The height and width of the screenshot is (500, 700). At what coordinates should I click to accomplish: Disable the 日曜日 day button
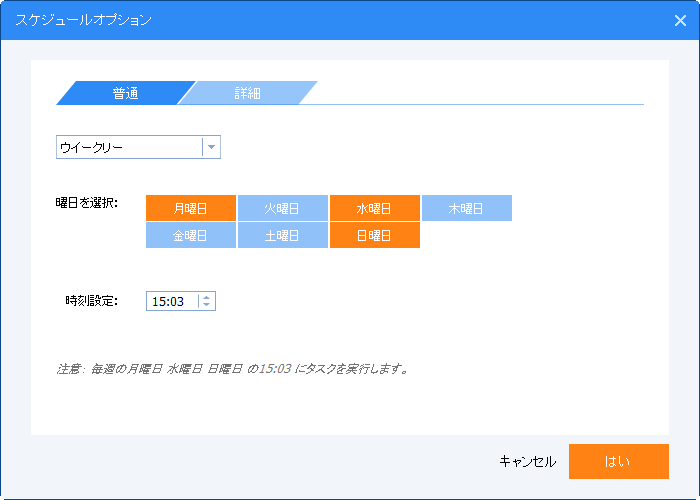click(x=374, y=235)
